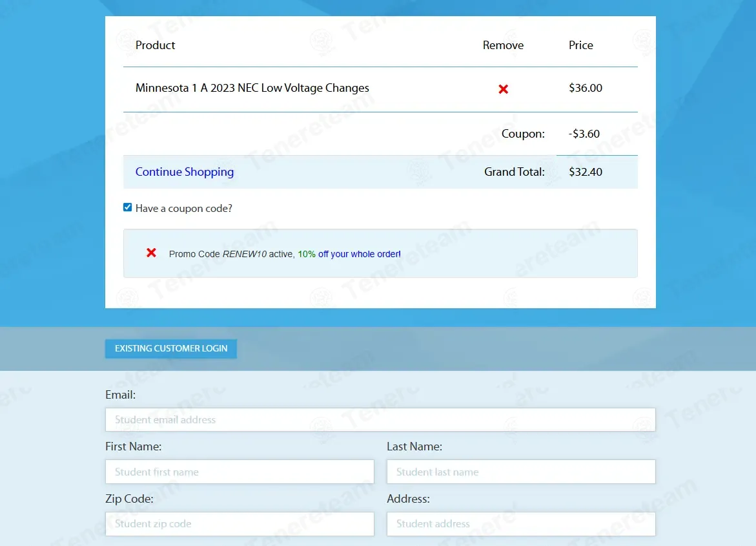The width and height of the screenshot is (756, 546).
Task: Click the Have a coupon code? label
Action: 184,208
